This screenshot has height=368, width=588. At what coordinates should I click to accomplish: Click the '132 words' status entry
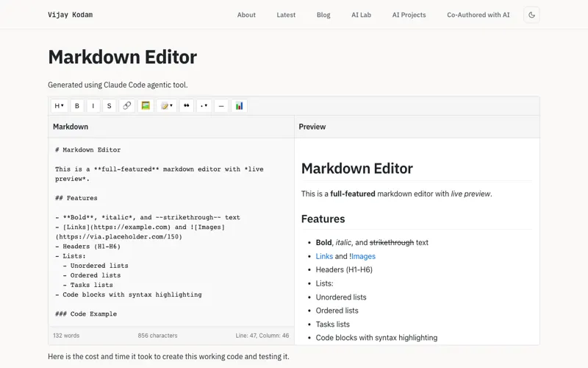point(66,336)
